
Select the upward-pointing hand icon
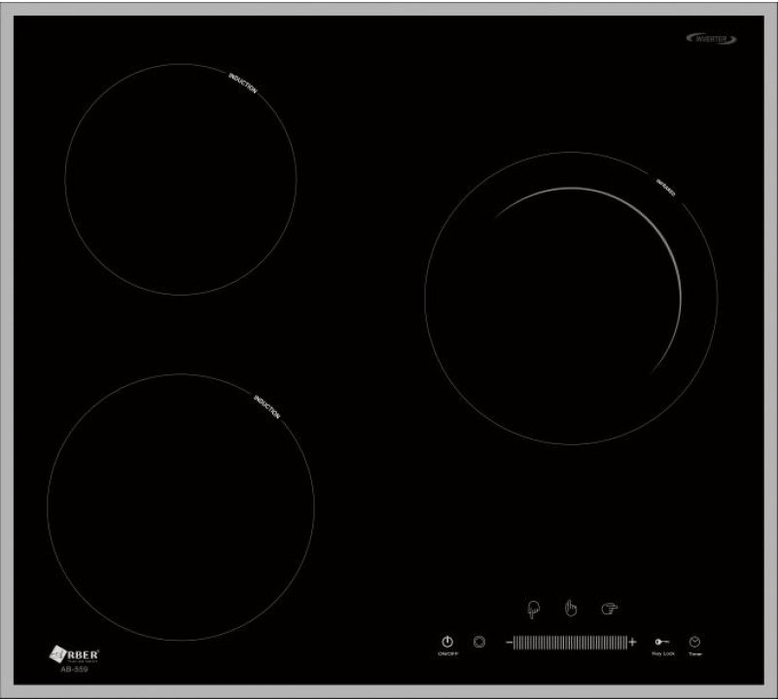click(x=572, y=610)
